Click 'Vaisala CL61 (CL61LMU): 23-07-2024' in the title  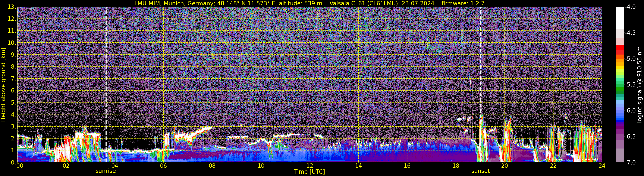pos(382,3)
